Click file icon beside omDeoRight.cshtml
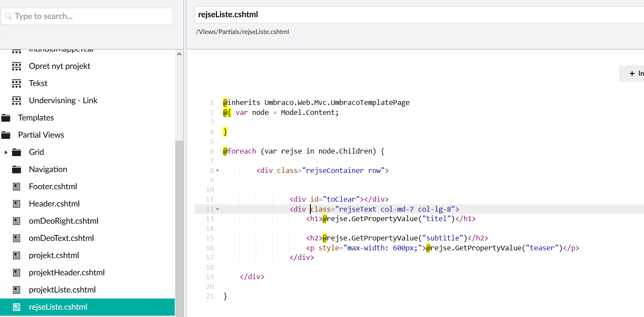This screenshot has width=644, height=317. click(16, 221)
